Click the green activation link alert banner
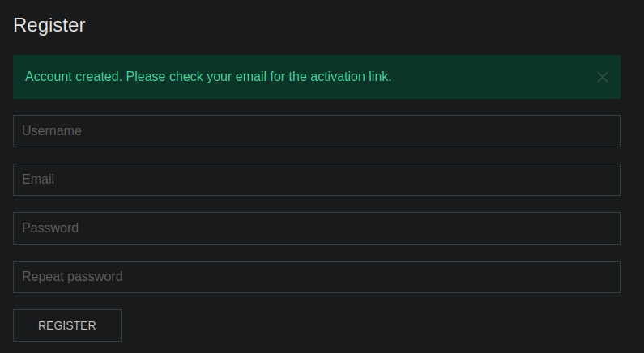 [x=486, y=77]
